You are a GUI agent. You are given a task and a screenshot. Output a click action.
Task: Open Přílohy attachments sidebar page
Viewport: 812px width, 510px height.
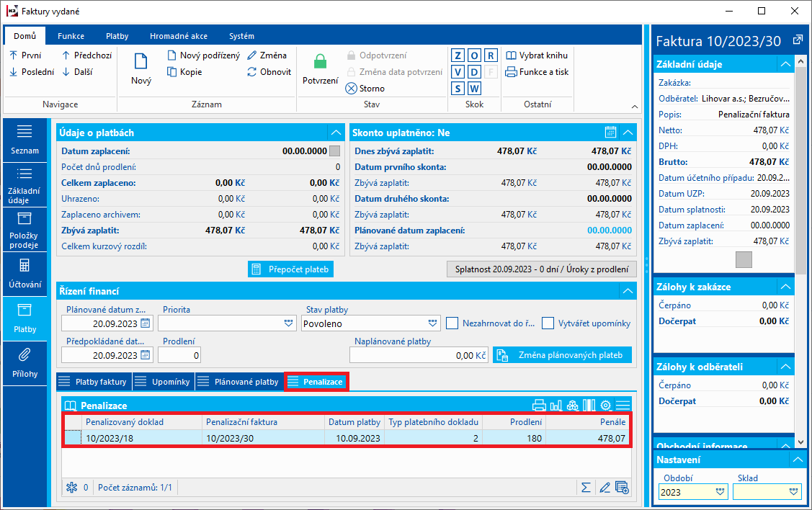point(24,364)
